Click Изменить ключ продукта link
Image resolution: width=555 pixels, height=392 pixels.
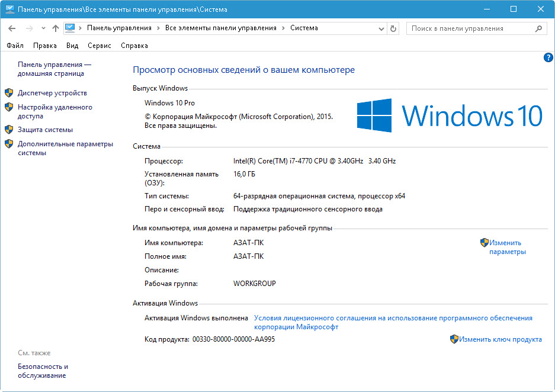[500, 339]
